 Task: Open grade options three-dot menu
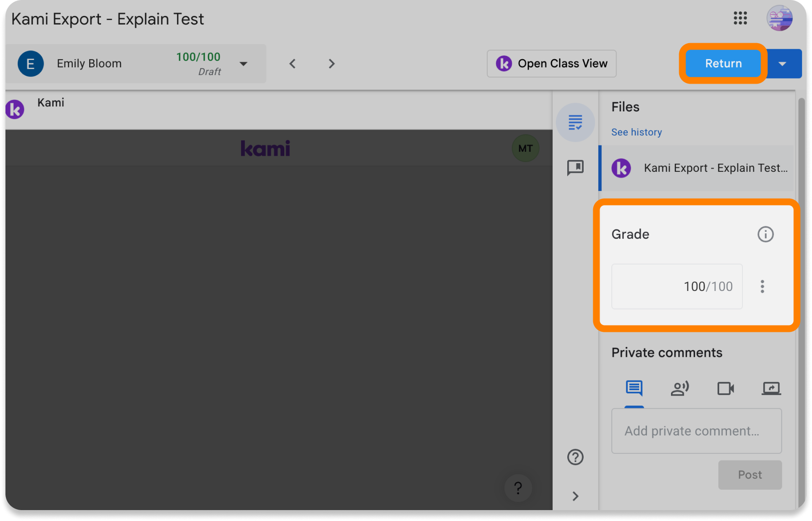[x=762, y=286]
